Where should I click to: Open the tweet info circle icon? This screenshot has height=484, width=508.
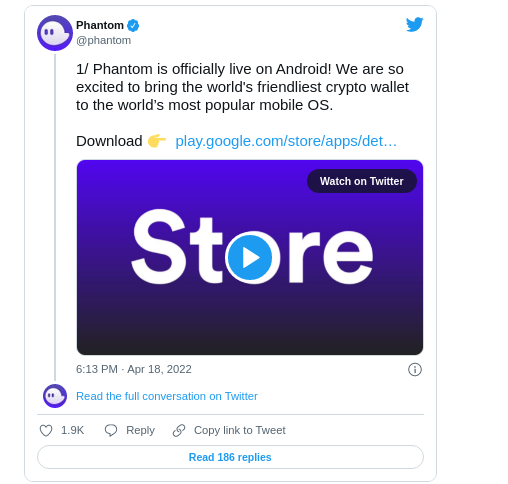point(415,369)
